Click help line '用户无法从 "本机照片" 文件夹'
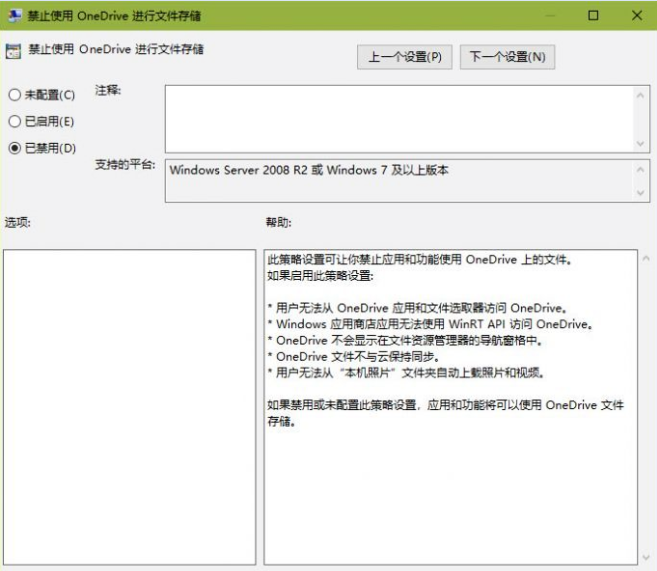Image resolution: width=657 pixels, height=571 pixels. (x=355, y=372)
